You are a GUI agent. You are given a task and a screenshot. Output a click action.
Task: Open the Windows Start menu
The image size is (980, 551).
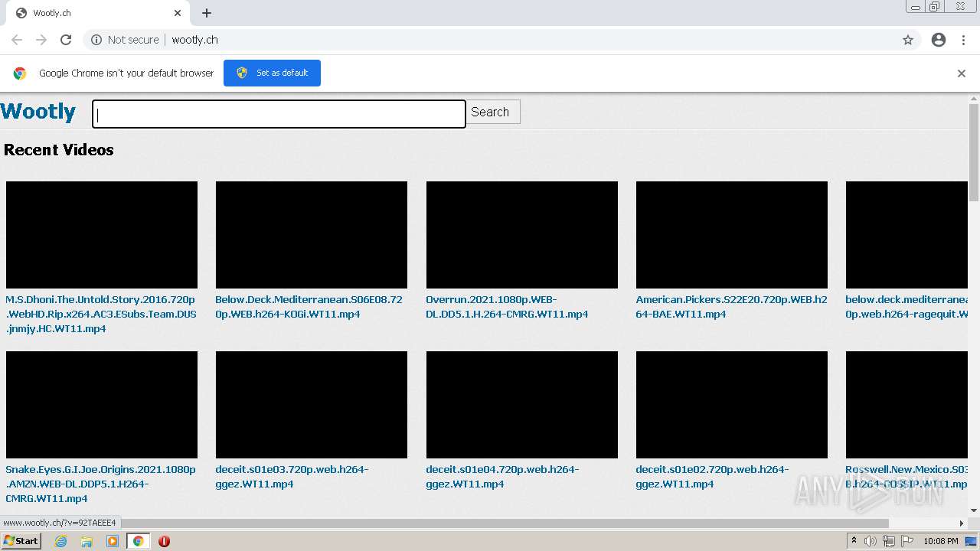point(21,541)
